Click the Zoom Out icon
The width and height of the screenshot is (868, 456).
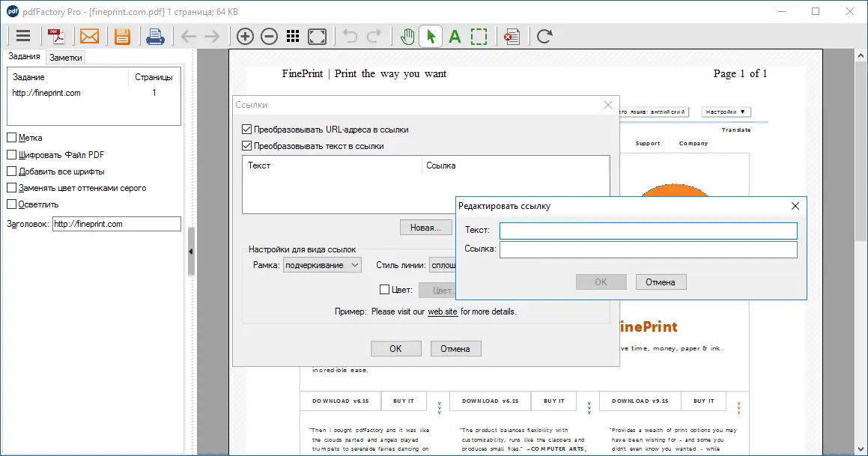[269, 35]
